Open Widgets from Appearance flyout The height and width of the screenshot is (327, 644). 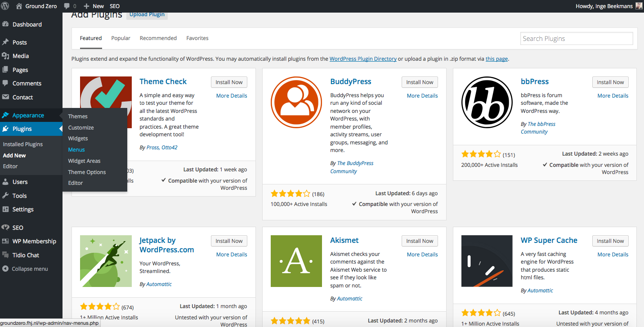(78, 139)
